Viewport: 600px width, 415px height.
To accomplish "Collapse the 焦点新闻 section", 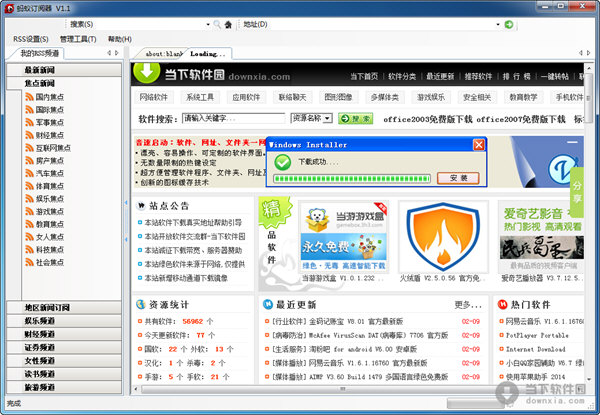I will pyautogui.click(x=64, y=83).
